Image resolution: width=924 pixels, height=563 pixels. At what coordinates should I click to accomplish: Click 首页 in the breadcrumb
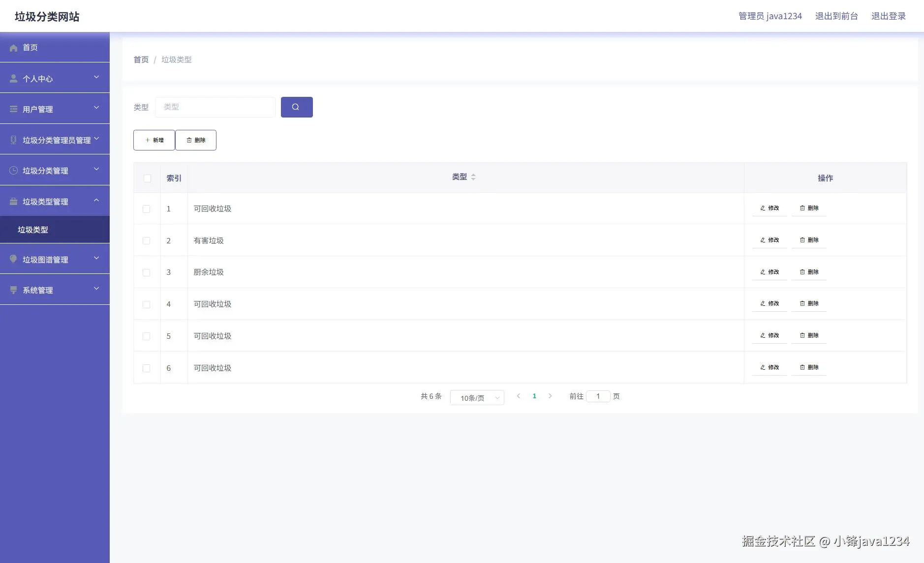(141, 59)
